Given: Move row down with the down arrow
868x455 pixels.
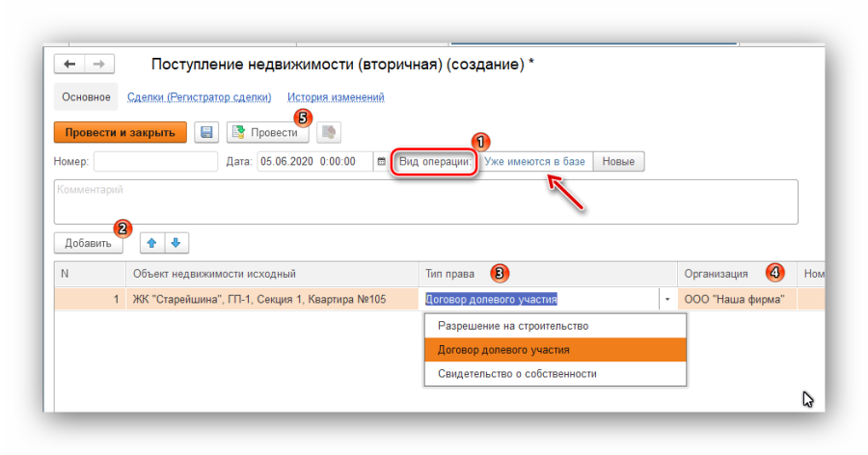Looking at the screenshot, I should (x=176, y=243).
